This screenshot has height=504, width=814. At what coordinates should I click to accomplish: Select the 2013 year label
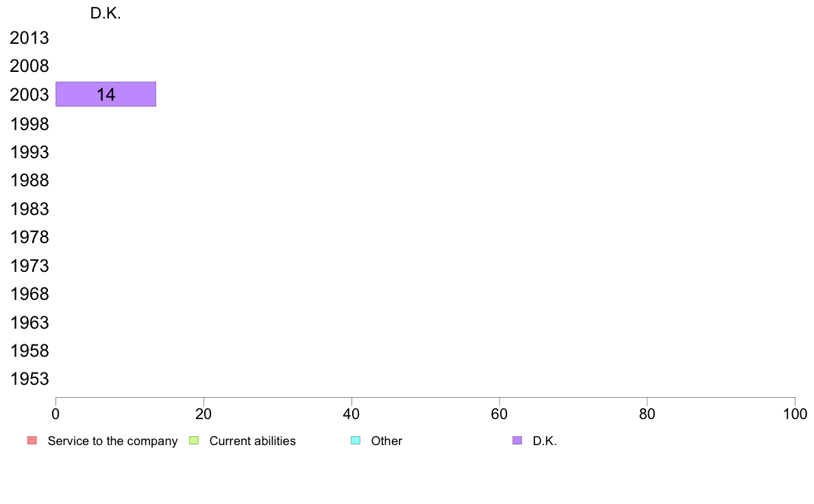(29, 38)
